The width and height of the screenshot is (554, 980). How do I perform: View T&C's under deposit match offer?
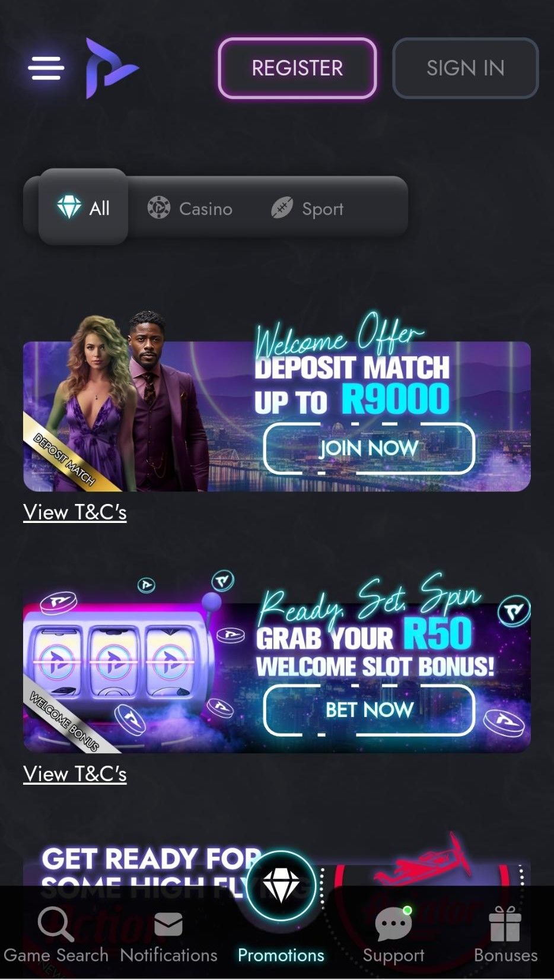tap(75, 512)
